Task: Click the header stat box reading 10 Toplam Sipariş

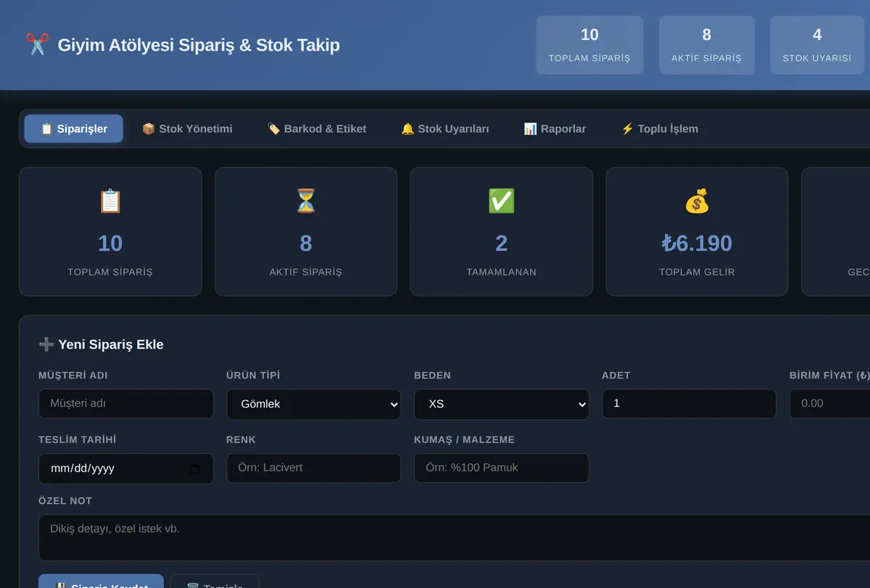Action: click(589, 45)
